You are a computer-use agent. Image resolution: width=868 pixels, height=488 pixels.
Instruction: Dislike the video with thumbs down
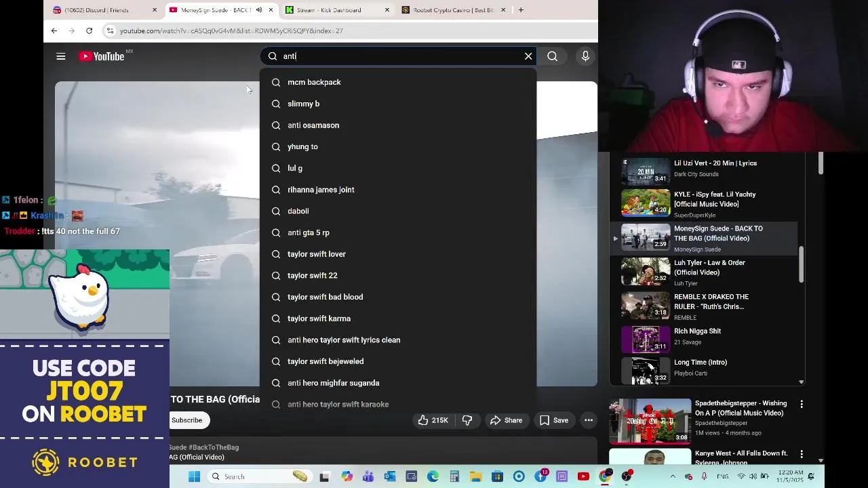coord(467,420)
